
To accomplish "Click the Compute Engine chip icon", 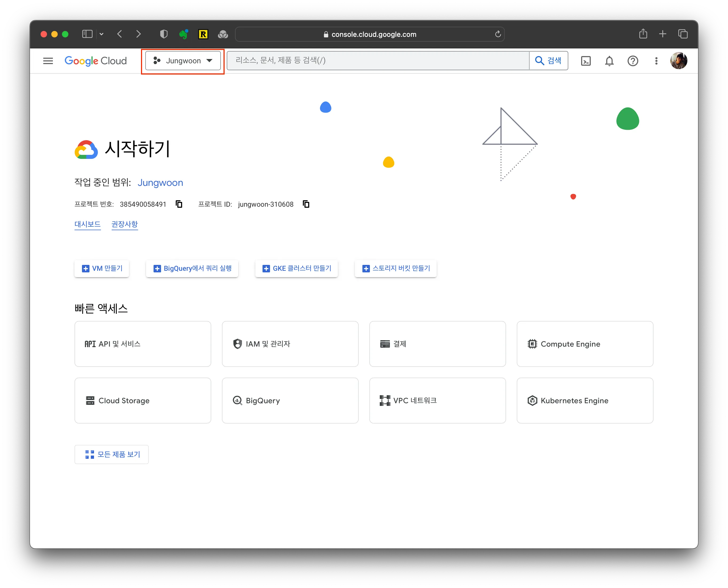I will click(532, 344).
